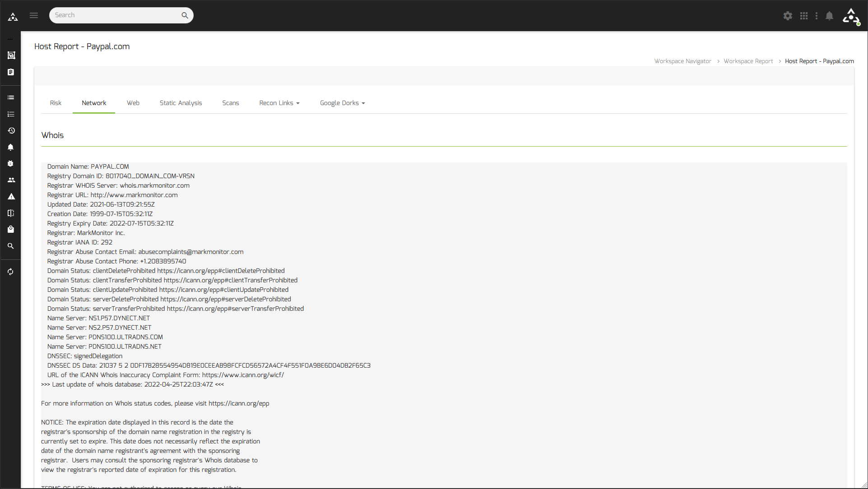
Task: Select the Network tab
Action: tap(94, 103)
